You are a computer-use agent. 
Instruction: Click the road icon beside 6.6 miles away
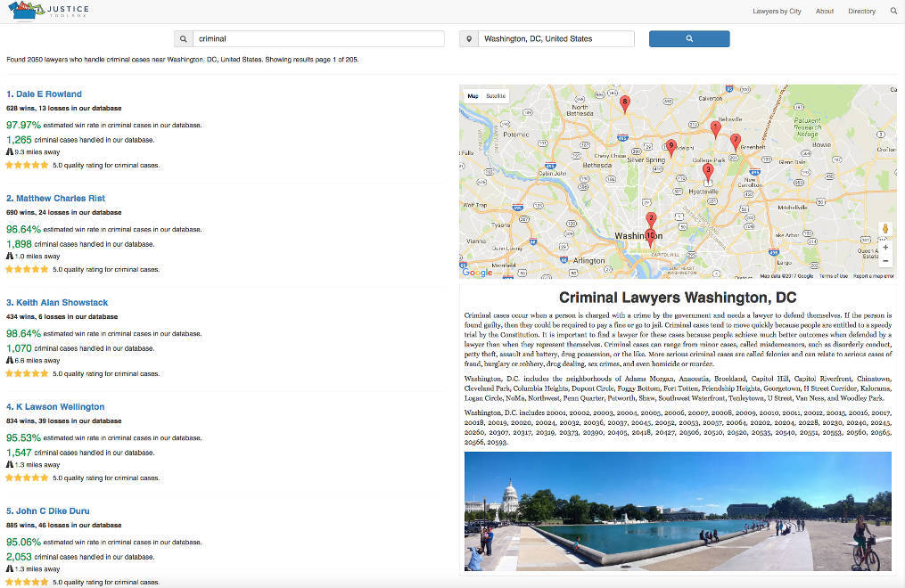(10, 360)
